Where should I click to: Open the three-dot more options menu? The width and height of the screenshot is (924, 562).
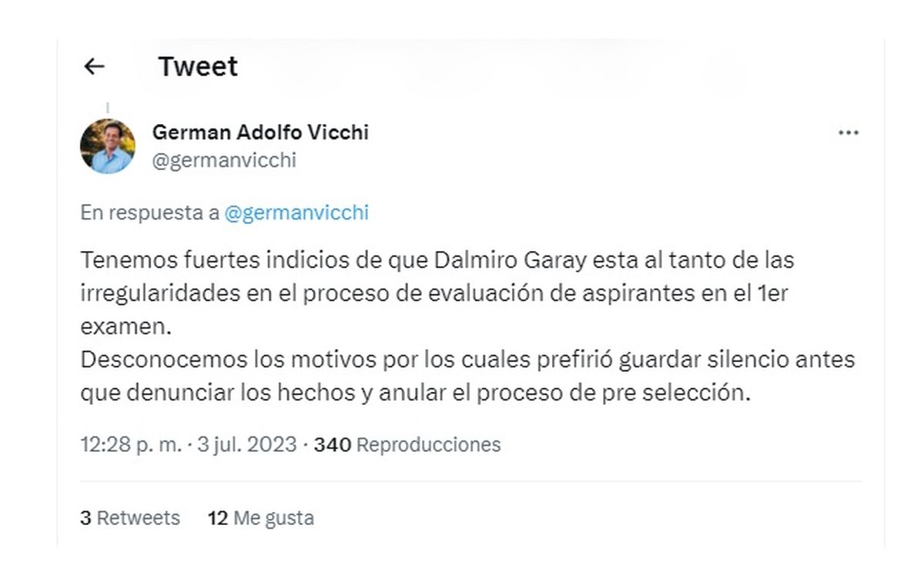click(x=848, y=133)
